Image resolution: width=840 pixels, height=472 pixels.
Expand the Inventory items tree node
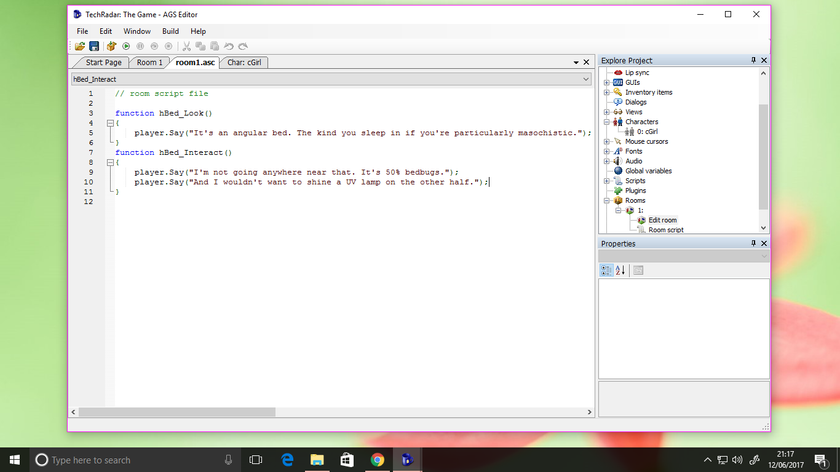point(606,92)
